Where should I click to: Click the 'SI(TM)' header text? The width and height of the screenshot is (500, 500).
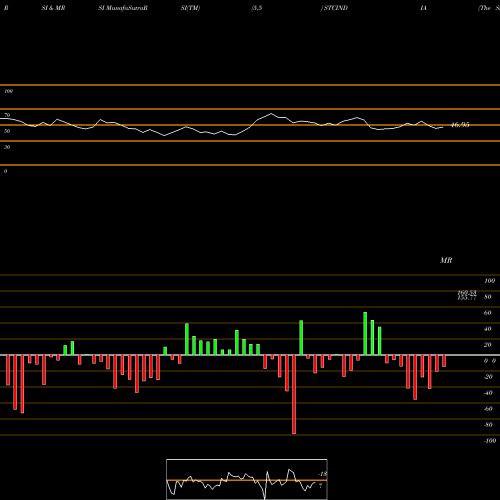[x=190, y=8]
